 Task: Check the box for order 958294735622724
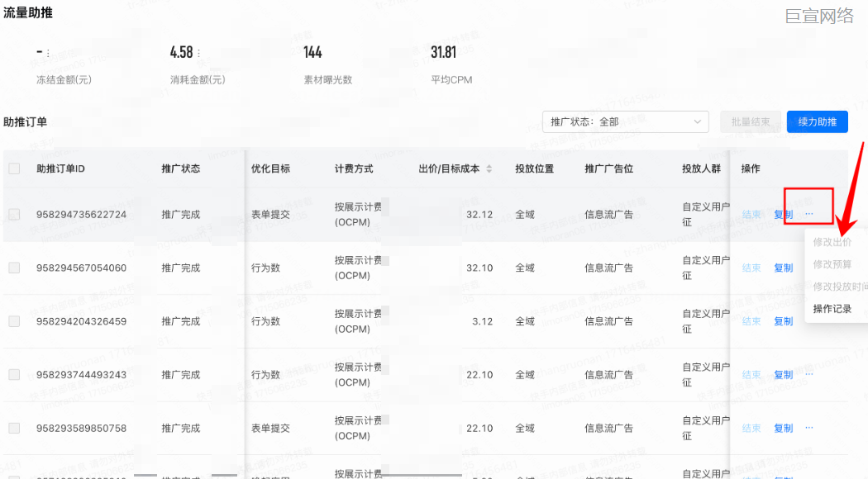tap(13, 214)
